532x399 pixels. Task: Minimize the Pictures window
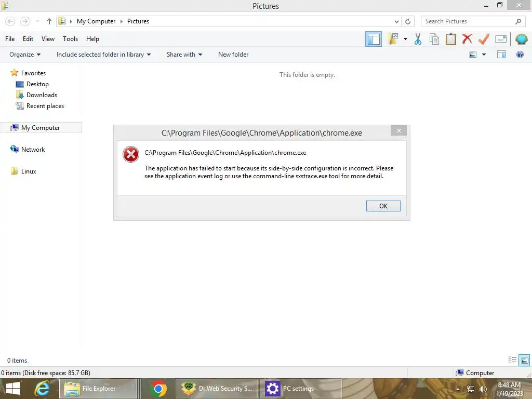(486, 5)
